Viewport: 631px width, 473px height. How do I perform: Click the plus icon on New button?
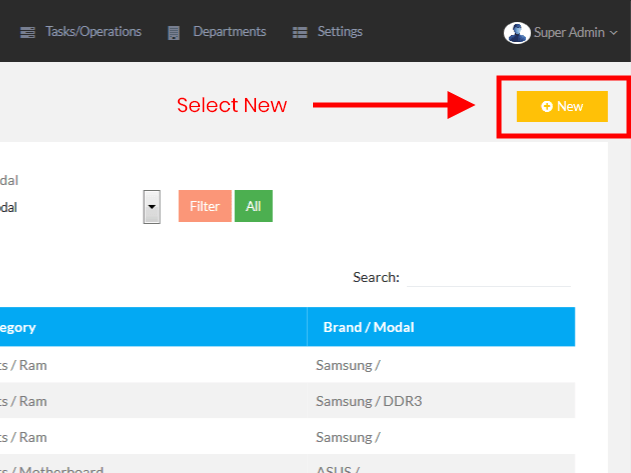pyautogui.click(x=547, y=106)
